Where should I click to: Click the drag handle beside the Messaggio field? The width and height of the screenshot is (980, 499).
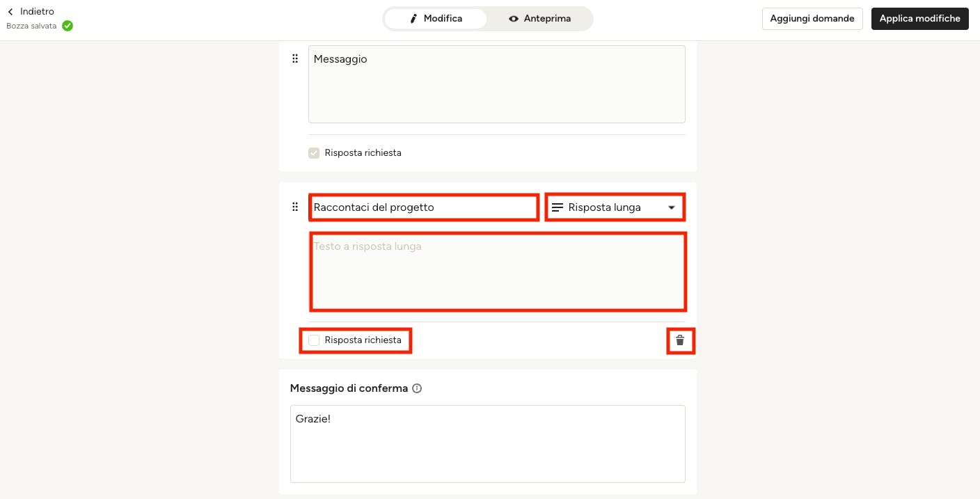point(295,59)
